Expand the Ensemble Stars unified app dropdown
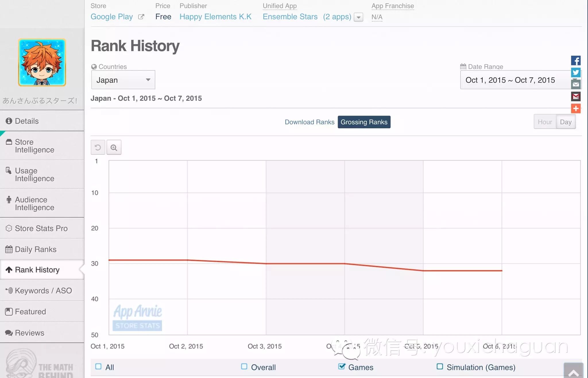 coord(358,17)
